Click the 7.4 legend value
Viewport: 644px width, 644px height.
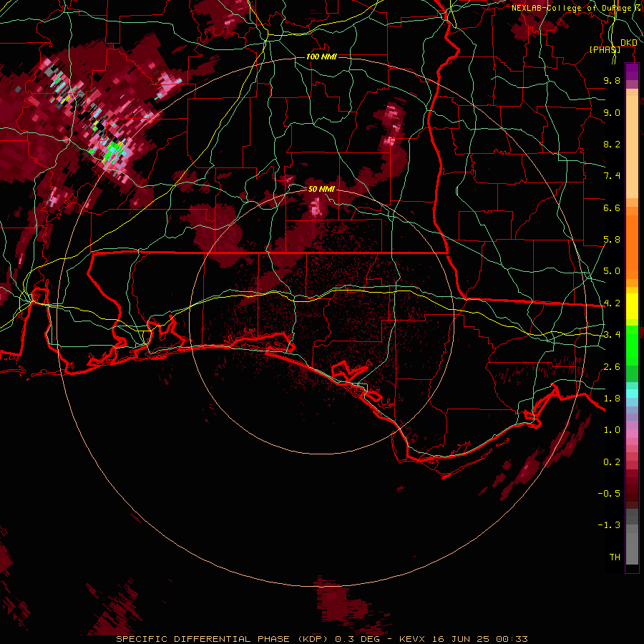pyautogui.click(x=612, y=176)
